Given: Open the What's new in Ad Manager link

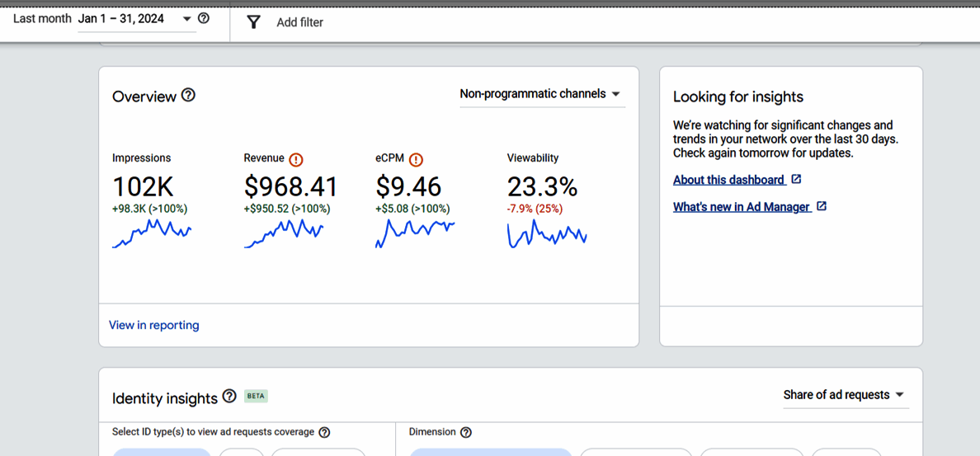Looking at the screenshot, I should [741, 207].
